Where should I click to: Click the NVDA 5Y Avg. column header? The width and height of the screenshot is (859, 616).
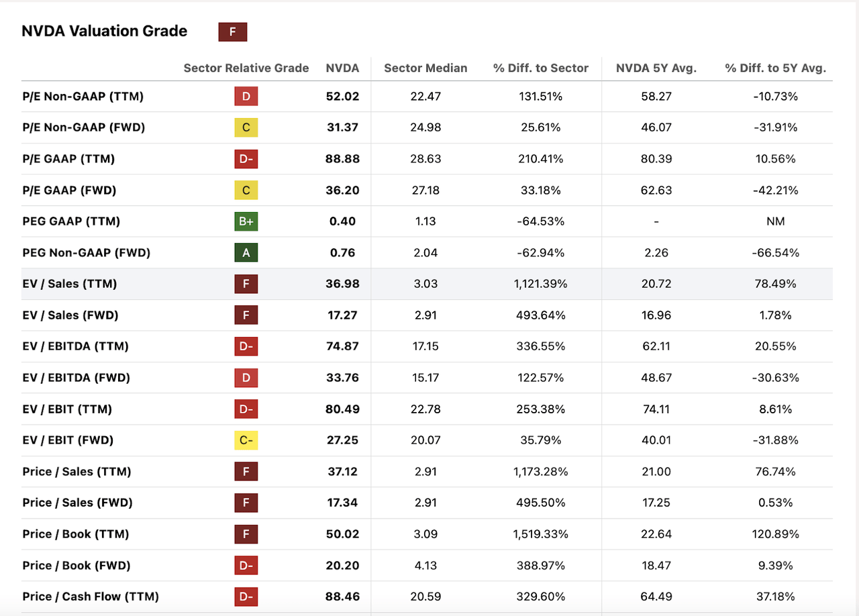[656, 68]
